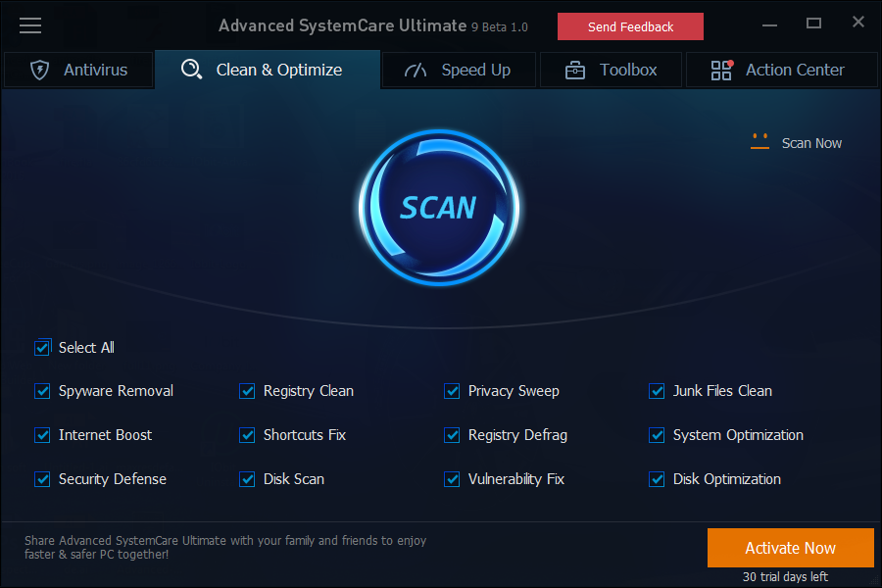The width and height of the screenshot is (882, 588).
Task: Click the Antivirus shield icon
Action: (39, 71)
